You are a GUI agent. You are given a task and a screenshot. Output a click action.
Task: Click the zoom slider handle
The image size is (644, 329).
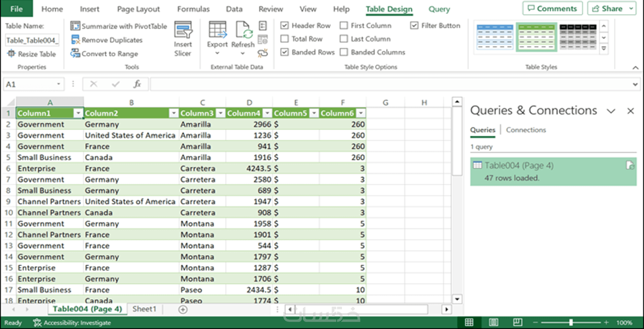(x=571, y=322)
